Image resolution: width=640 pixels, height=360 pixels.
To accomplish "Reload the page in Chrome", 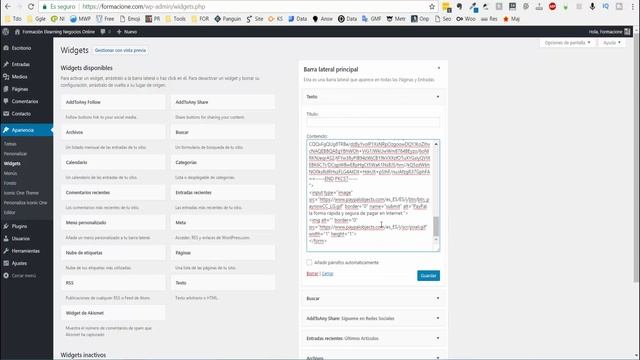I will click(x=31, y=7).
